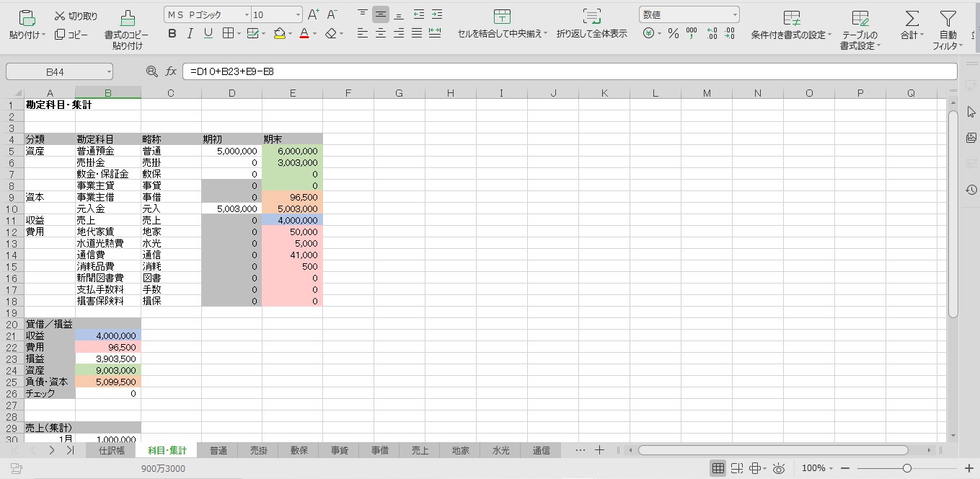This screenshot has width=980, height=479.
Task: Open the 数値 number format dropdown
Action: click(734, 14)
